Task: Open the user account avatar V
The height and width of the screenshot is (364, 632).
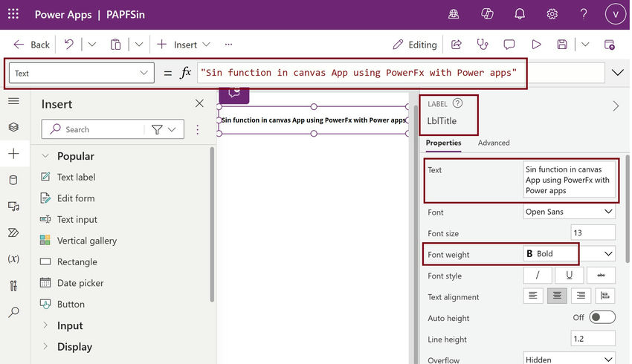Action: tap(616, 14)
